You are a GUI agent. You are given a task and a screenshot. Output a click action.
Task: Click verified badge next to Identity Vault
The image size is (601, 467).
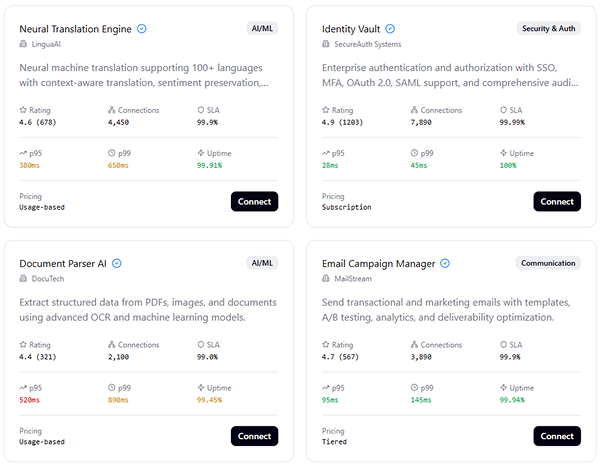click(390, 29)
